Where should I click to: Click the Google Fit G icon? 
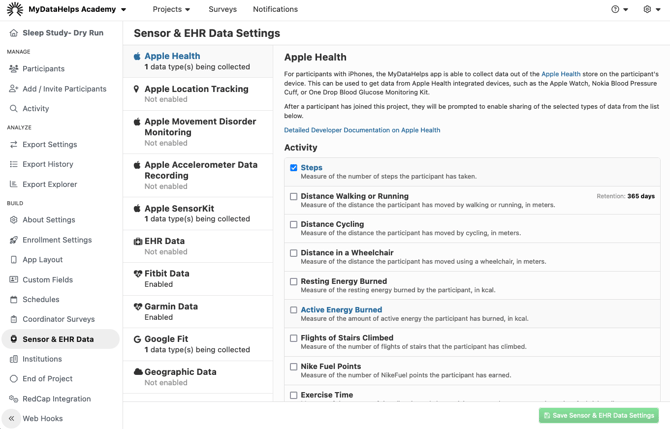(137, 340)
